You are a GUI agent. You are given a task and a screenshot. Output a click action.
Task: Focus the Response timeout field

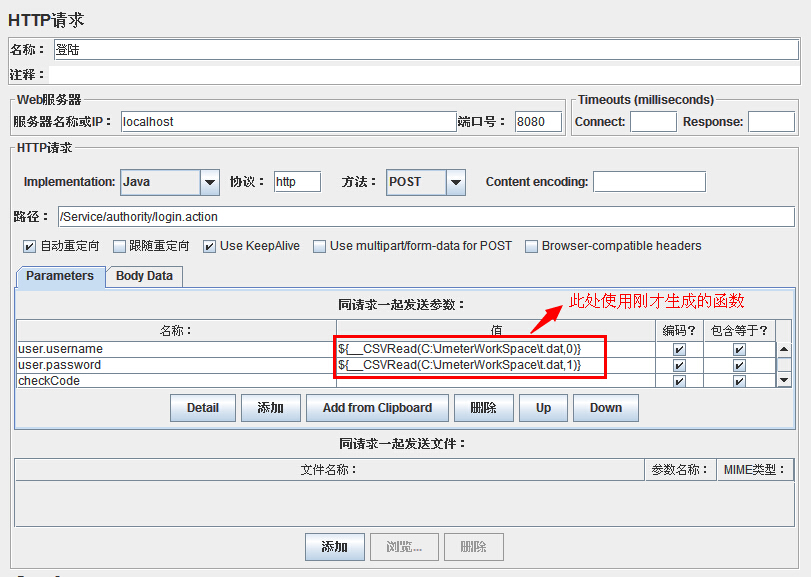click(771, 122)
